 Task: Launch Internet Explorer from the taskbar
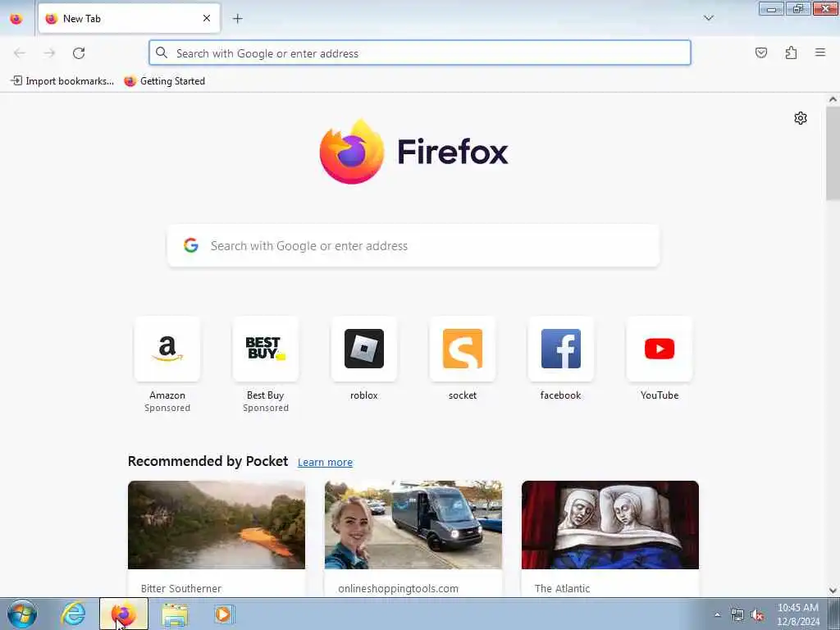pyautogui.click(x=73, y=614)
